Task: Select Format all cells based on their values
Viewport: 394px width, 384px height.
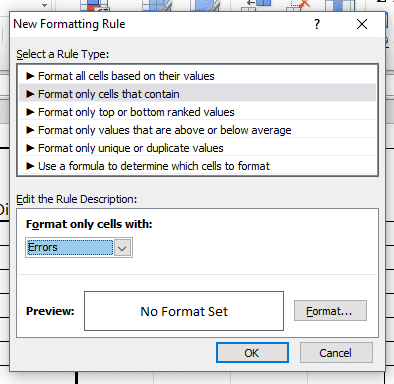Action: click(x=197, y=76)
